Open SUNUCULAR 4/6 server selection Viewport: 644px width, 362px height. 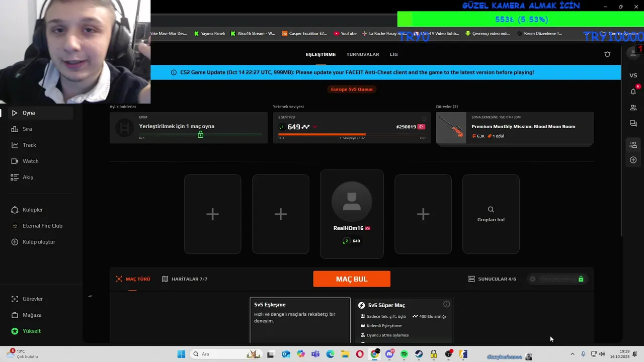[492, 279]
